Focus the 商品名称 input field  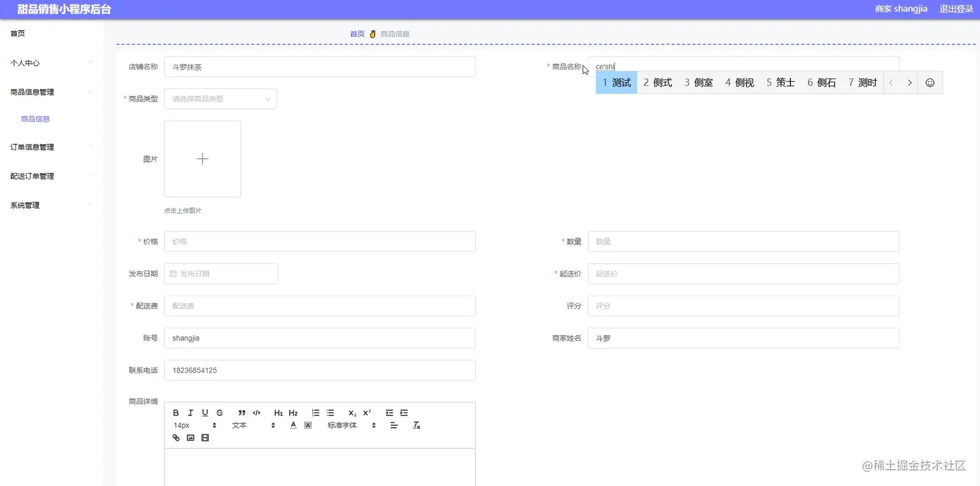point(743,67)
